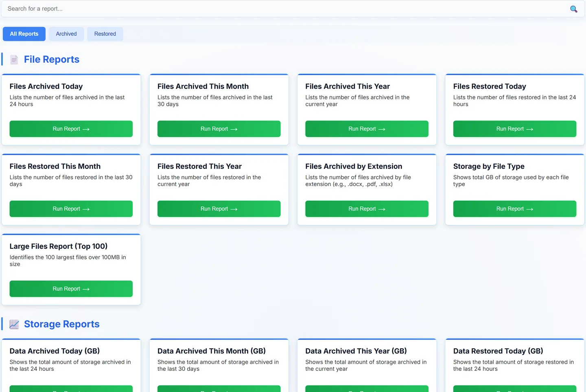Click the Files Archived This Year title
Viewport: 586px width, 392px height.
point(348,86)
